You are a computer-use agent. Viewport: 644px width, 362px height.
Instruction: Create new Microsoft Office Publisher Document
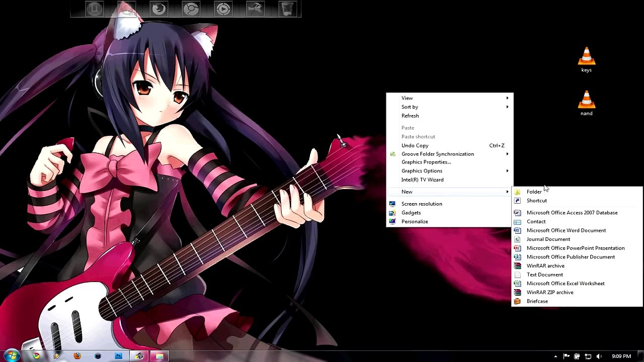[577, 257]
